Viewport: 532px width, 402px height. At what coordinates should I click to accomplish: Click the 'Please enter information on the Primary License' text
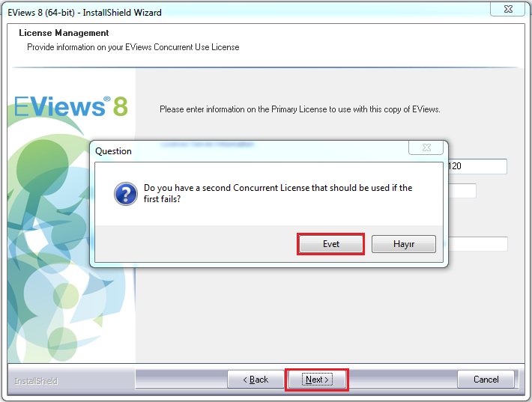click(x=300, y=109)
